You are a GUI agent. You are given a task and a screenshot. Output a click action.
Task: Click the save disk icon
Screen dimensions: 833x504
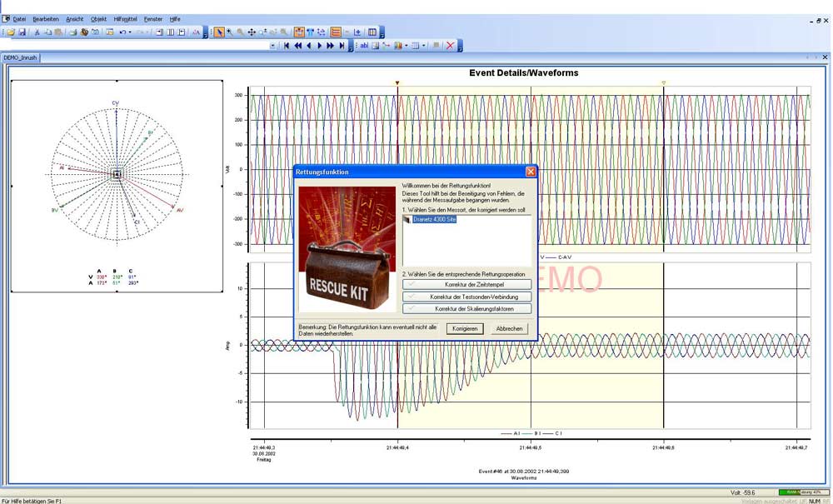(22, 32)
